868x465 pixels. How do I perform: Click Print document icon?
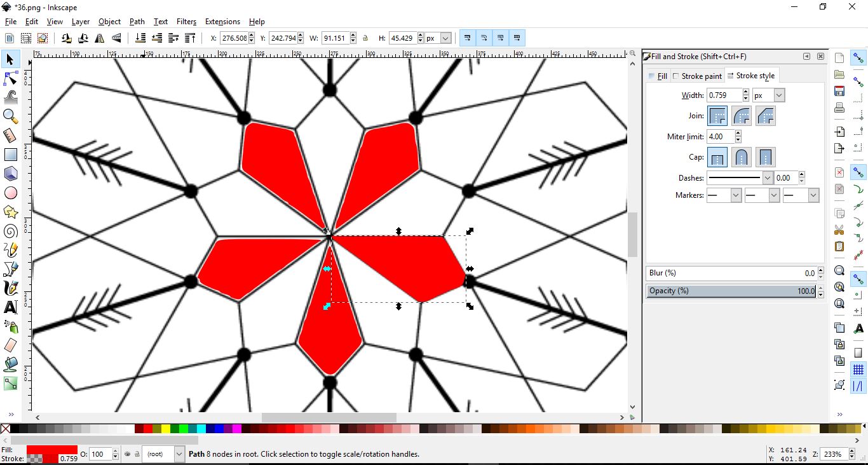pos(839,108)
